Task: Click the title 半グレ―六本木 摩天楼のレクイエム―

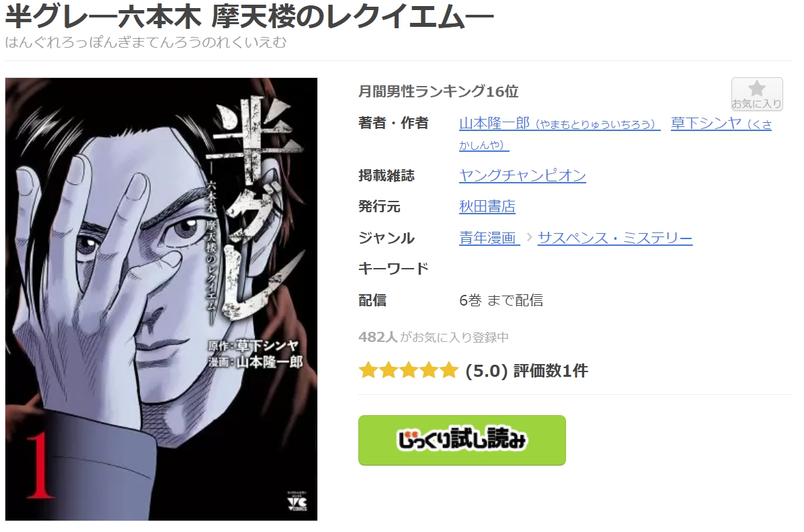Action: 249,17
